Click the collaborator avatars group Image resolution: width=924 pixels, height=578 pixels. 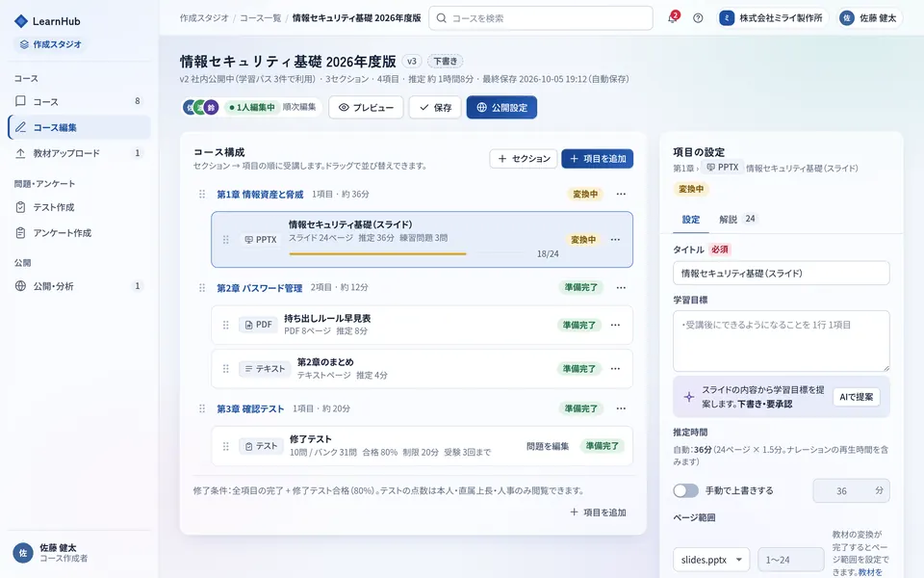click(200, 107)
